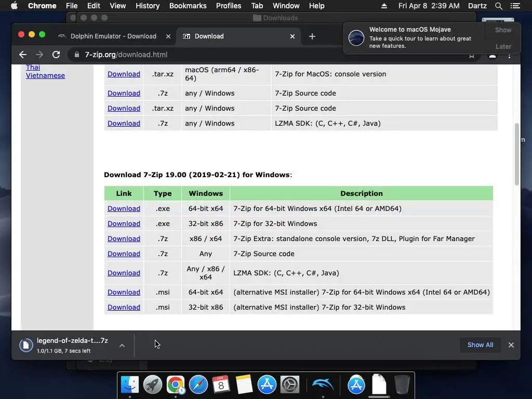The width and height of the screenshot is (532, 399).
Task: Open App Store from the Dock
Action: click(x=267, y=384)
